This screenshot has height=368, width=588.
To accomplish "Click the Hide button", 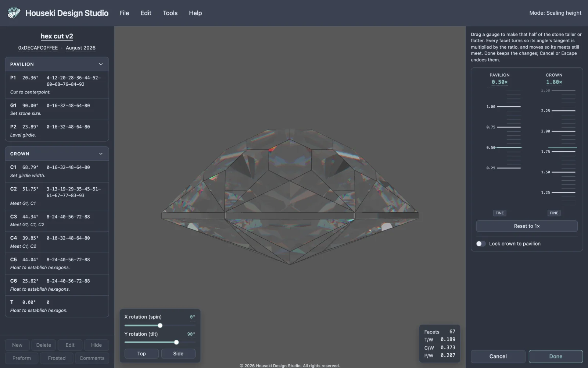I will coord(96,345).
